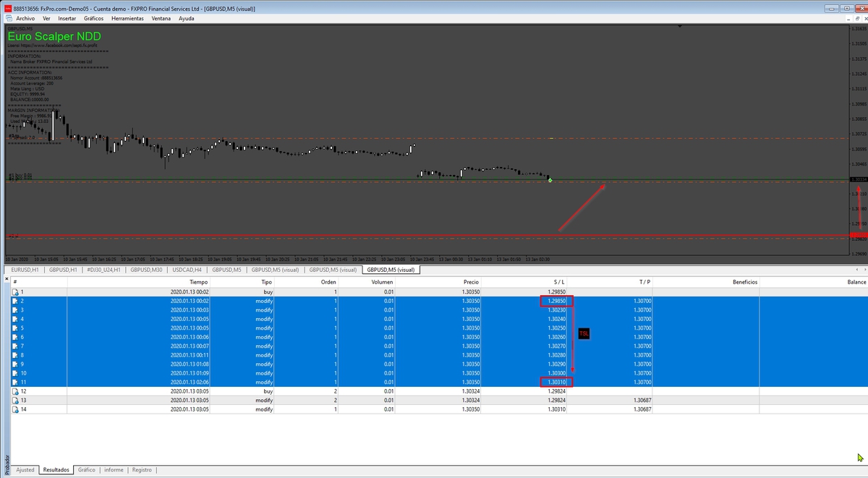Click the modify icon in row 3
Viewport: 868px width, 478px height.
point(16,310)
